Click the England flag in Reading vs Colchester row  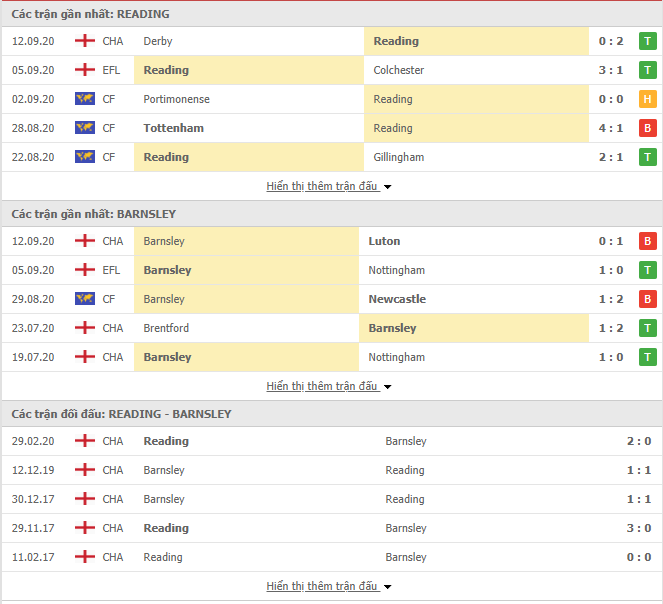coord(85,70)
